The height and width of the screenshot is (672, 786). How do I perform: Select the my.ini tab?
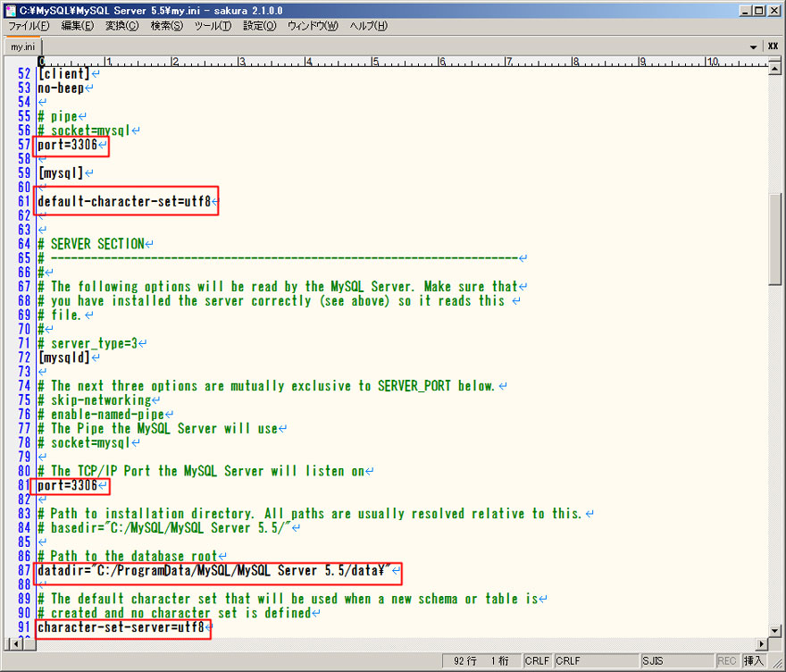tap(23, 46)
